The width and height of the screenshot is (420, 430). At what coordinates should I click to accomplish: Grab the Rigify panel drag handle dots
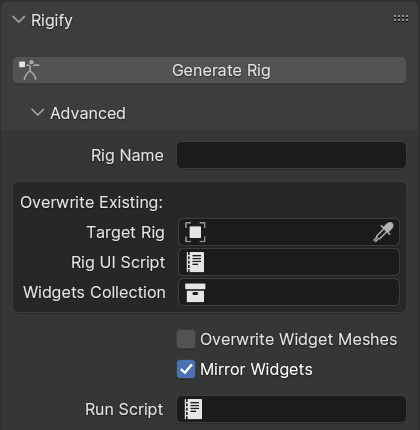click(x=401, y=19)
